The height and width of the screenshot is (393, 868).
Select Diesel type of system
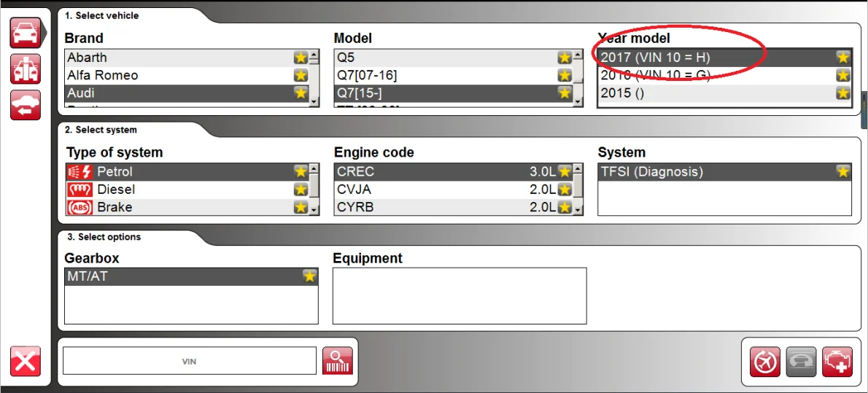click(x=187, y=190)
